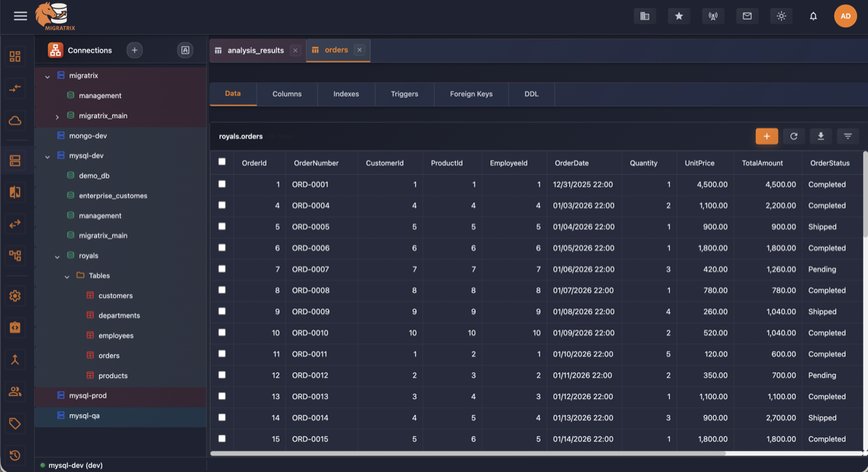Open the settings gear in the left sidebar

pyautogui.click(x=15, y=296)
